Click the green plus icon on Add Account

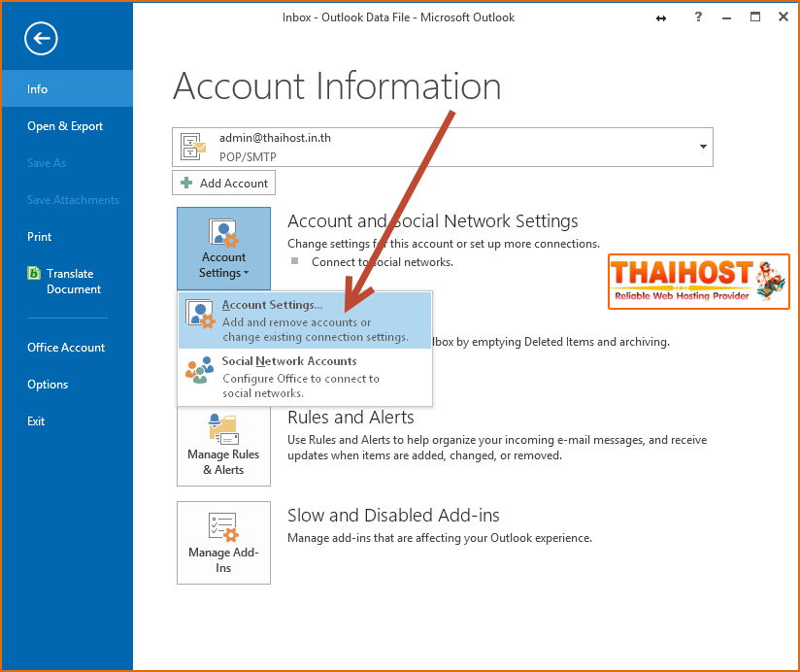[x=186, y=183]
